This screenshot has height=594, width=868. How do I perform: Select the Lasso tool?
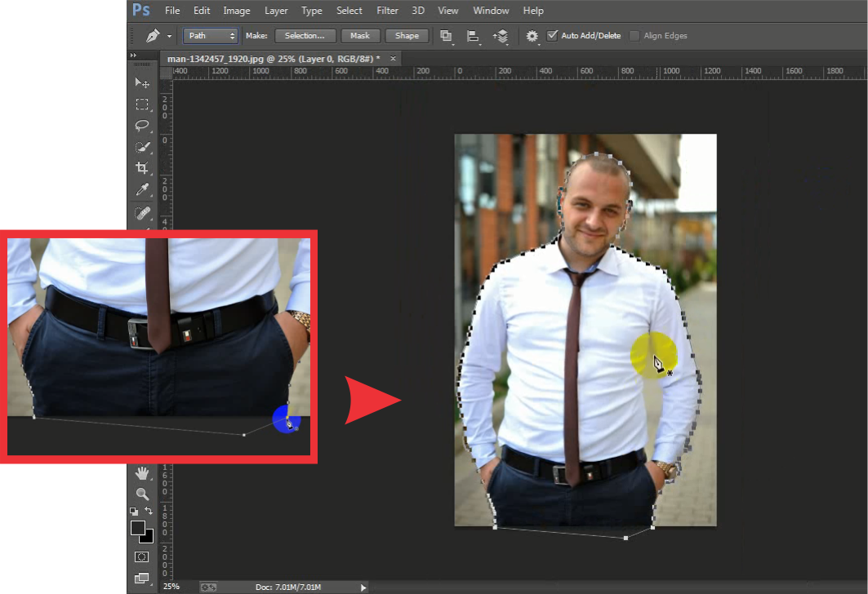coord(142,126)
